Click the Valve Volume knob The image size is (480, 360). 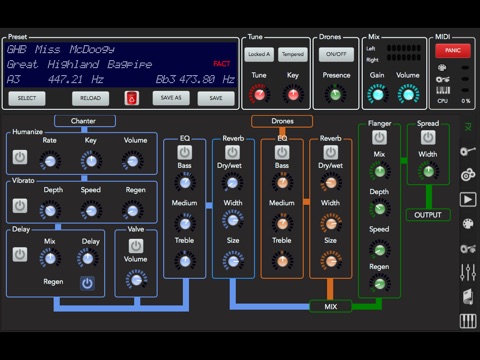[x=136, y=281]
